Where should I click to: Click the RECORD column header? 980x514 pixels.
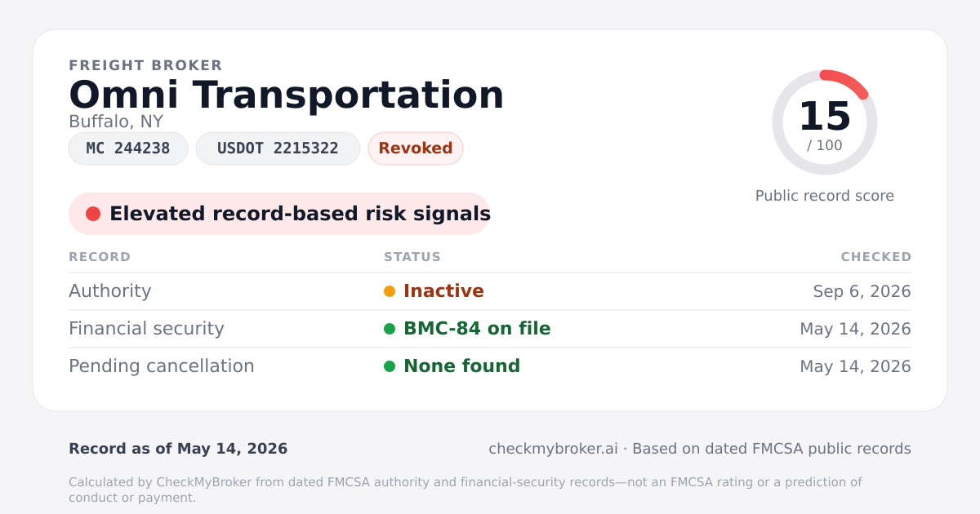coord(100,257)
